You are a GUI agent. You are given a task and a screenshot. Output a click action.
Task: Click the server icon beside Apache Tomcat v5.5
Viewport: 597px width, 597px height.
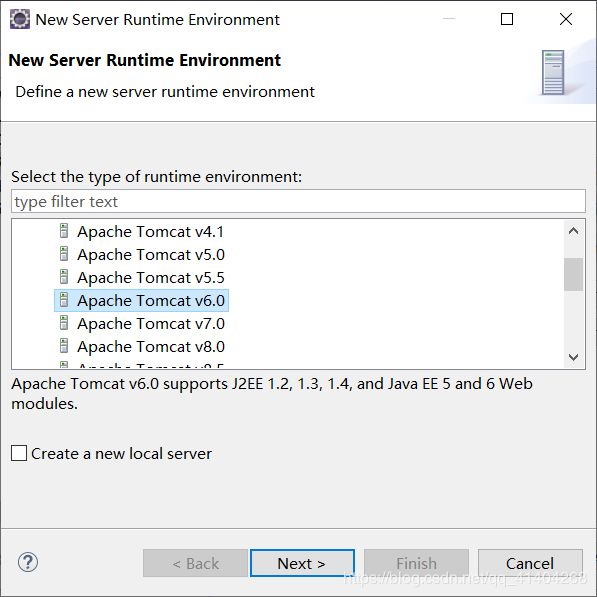[x=64, y=277]
